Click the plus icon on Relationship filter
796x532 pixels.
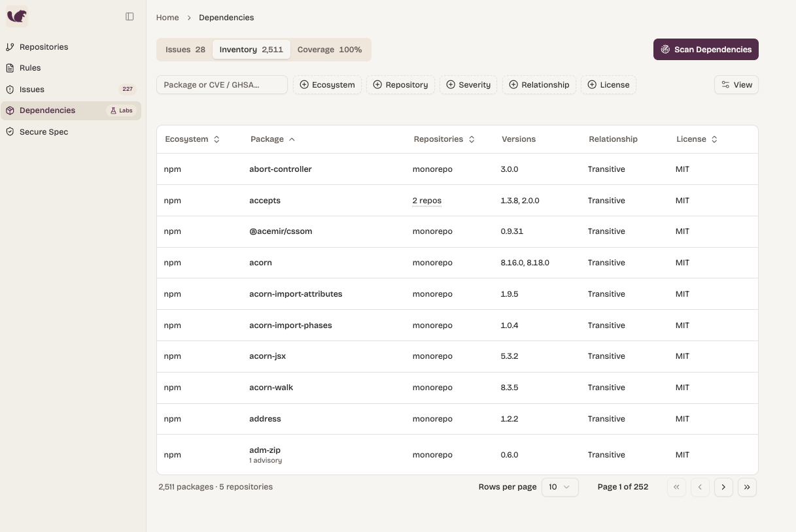(x=513, y=85)
